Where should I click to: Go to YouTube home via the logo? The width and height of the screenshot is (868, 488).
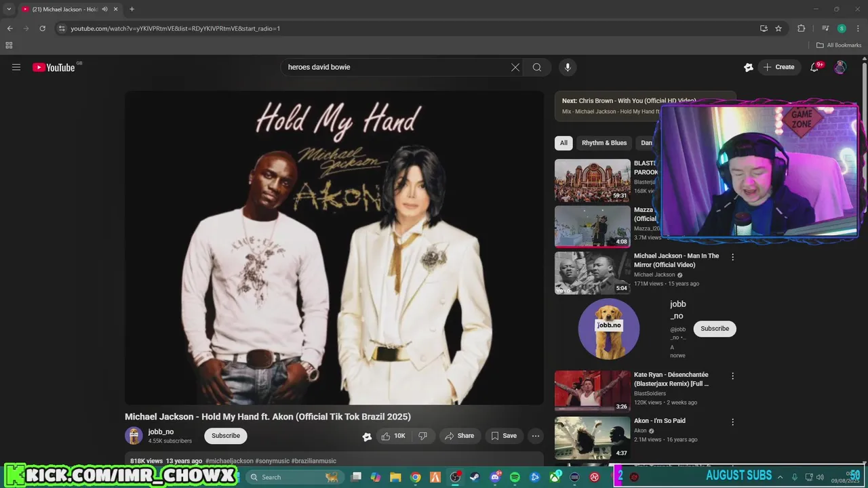point(54,67)
